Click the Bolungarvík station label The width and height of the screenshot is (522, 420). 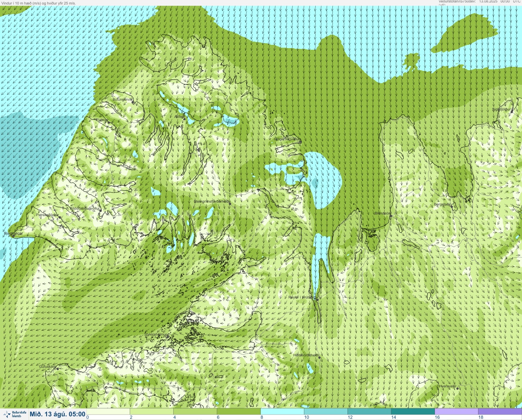tap(123, 99)
